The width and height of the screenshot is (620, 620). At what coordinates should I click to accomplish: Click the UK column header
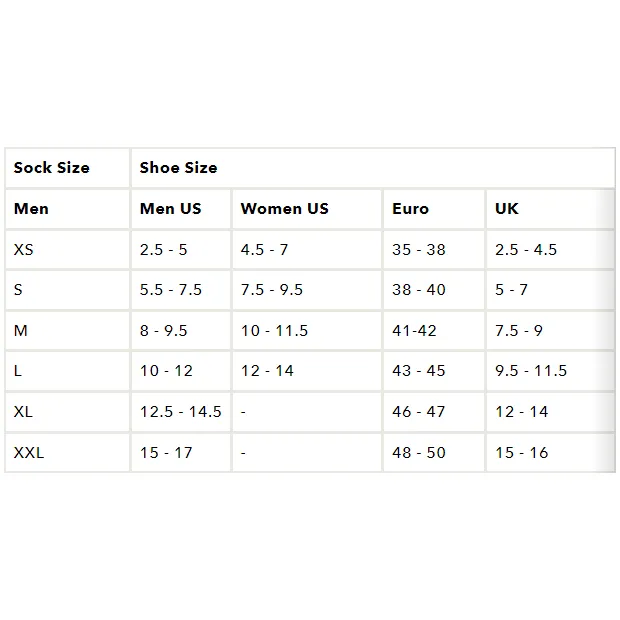550,209
